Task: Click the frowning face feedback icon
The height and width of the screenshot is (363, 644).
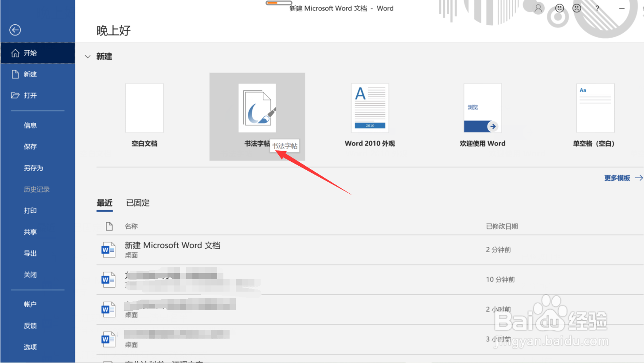Action: tap(577, 8)
